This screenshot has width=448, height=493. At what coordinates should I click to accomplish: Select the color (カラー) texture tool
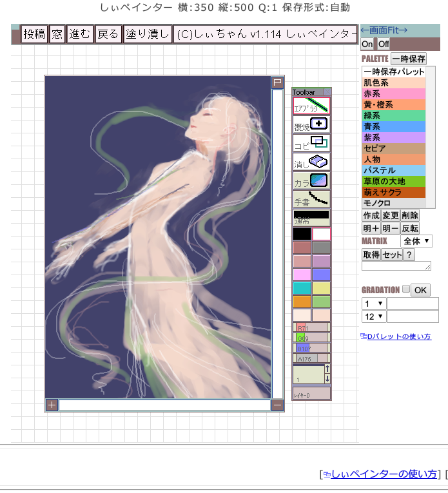point(311,180)
